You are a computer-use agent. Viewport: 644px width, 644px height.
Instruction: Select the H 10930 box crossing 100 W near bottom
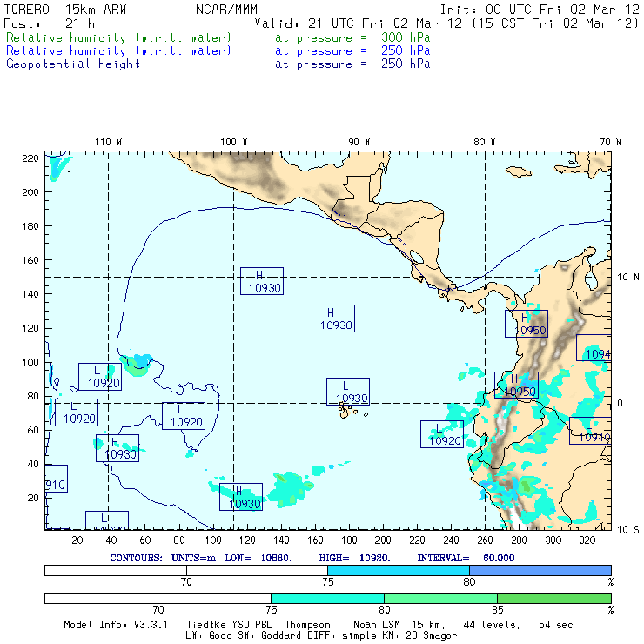pyautogui.click(x=241, y=497)
